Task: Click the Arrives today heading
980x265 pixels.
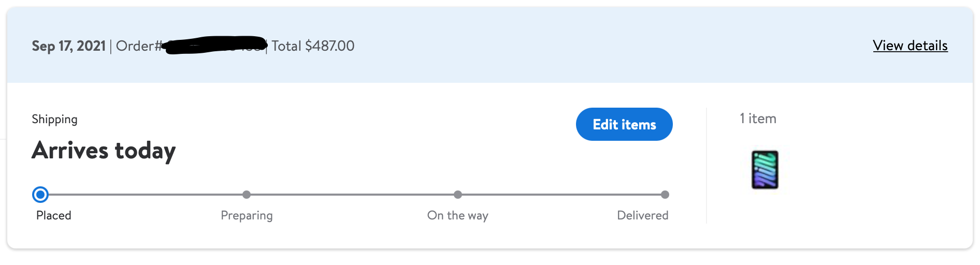Action: point(104,151)
